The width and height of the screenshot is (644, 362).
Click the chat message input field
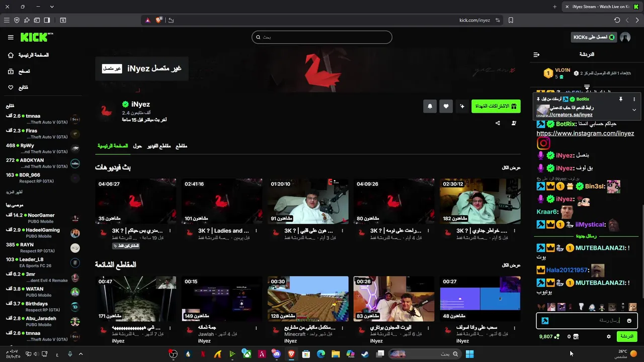pos(587,321)
